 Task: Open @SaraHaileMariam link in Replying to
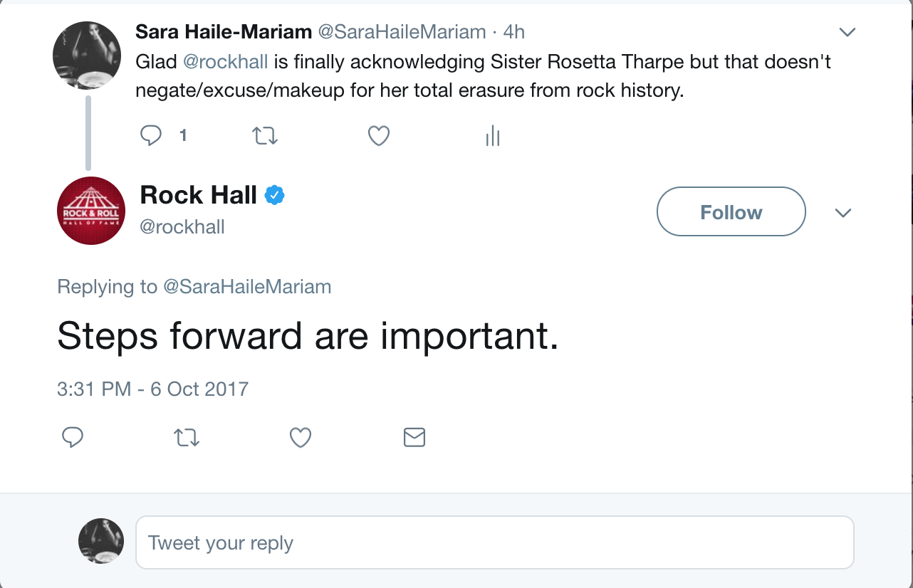tap(247, 287)
